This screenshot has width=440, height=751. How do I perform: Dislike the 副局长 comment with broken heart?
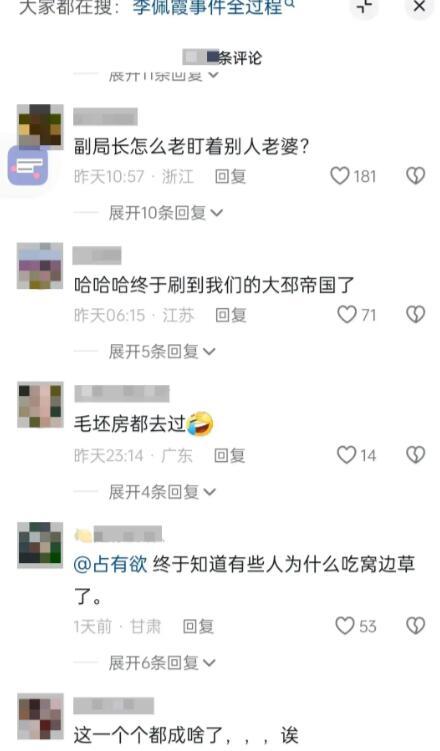tap(415, 176)
